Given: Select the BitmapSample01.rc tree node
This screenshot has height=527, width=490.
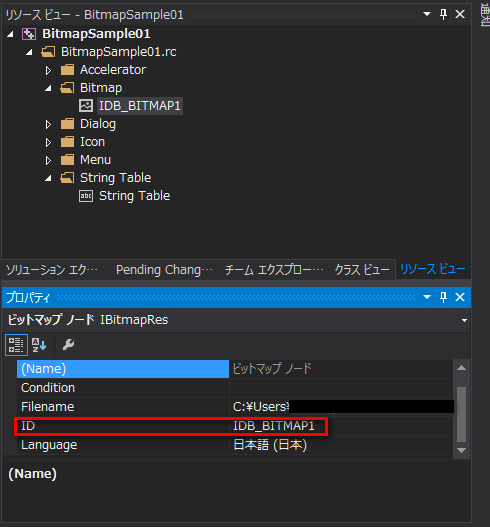Looking at the screenshot, I should click(x=119, y=52).
